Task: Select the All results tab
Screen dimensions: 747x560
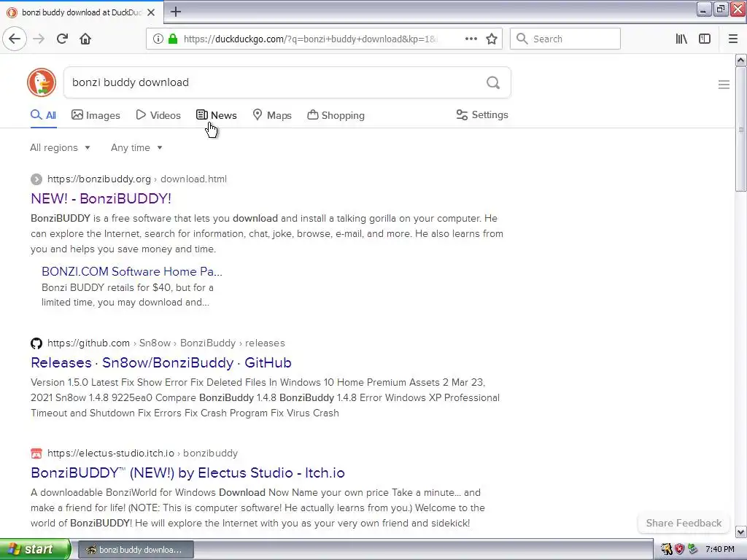Action: 43,115
